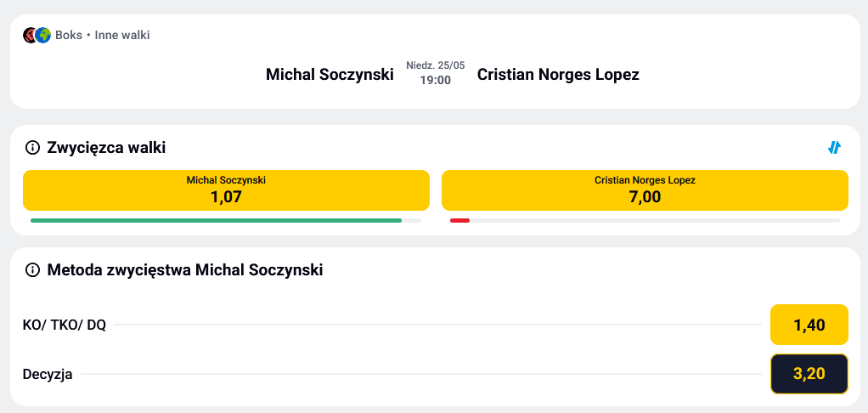Open info icon beside Metoda zwycięstwa
Screen dimensions: 868x413
[x=33, y=270]
